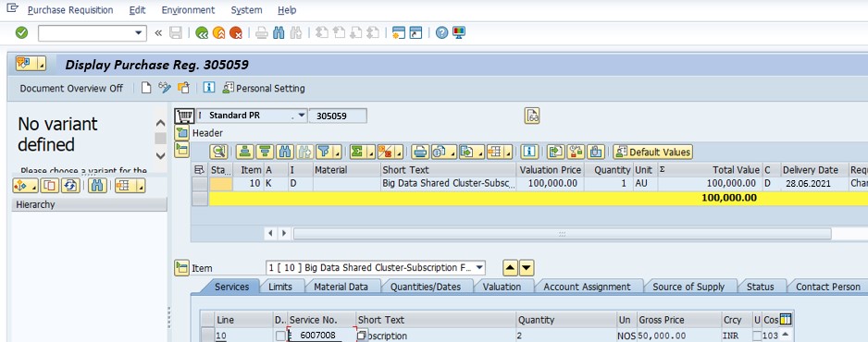This screenshot has width=868, height=342.
Task: Open the Help menu
Action: 287,10
